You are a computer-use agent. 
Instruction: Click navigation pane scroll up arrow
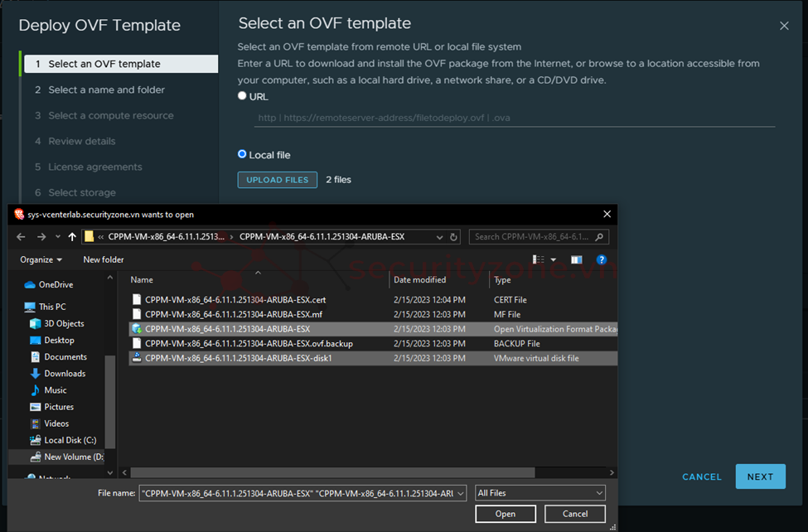pos(109,278)
